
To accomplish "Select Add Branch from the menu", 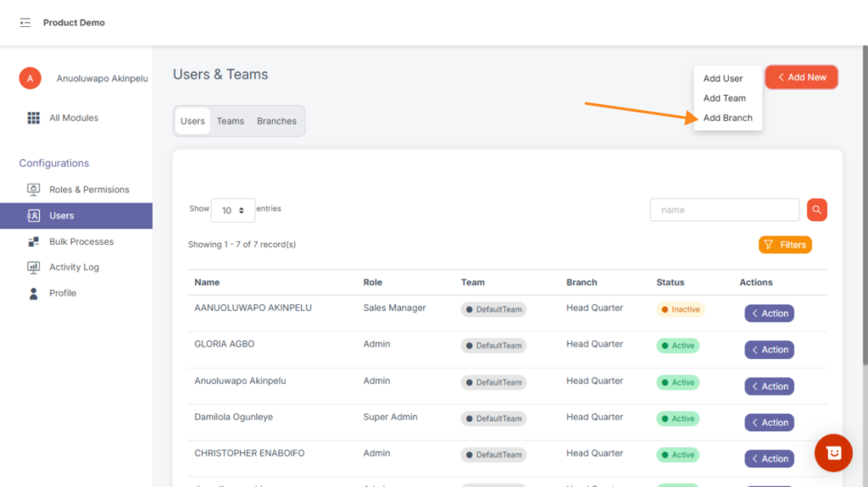I will click(727, 118).
